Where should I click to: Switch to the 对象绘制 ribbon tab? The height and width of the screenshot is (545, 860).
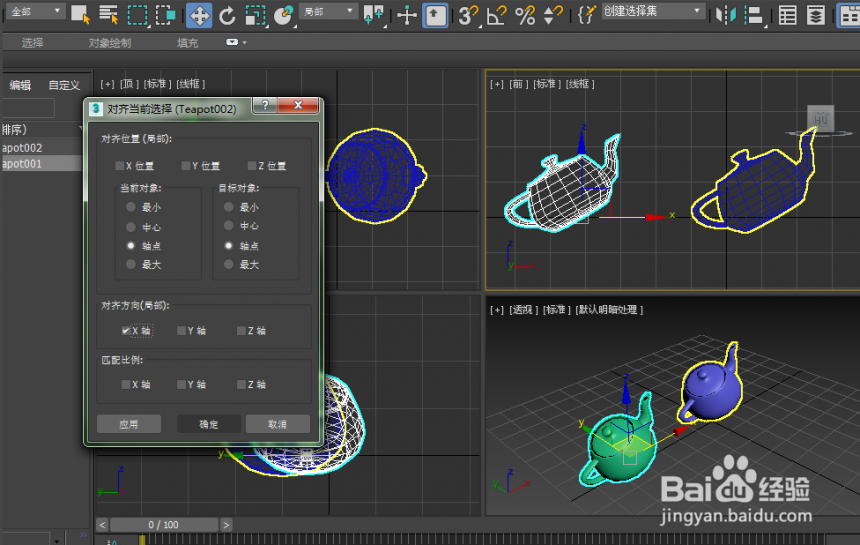point(110,43)
